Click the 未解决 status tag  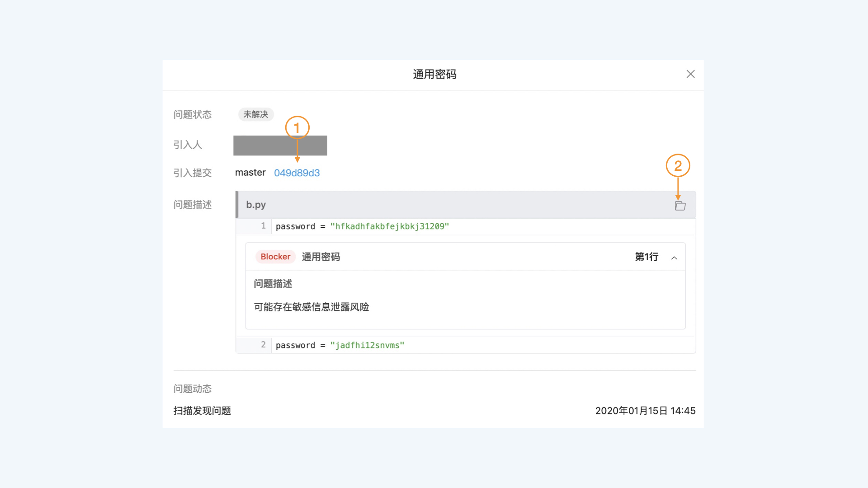pyautogui.click(x=256, y=114)
